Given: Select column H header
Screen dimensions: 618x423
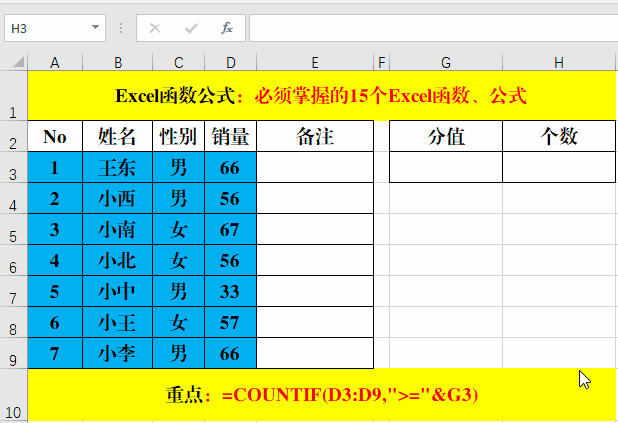Looking at the screenshot, I should 559,62.
